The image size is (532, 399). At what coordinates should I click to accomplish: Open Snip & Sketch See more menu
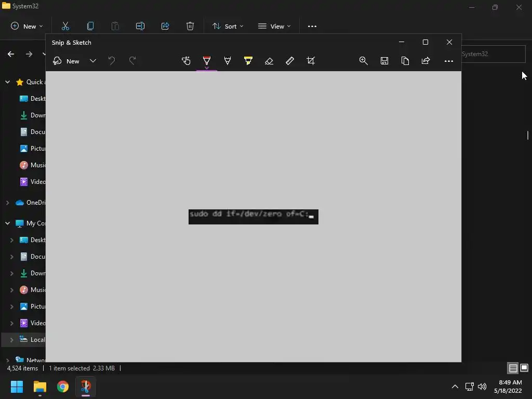coord(449,61)
